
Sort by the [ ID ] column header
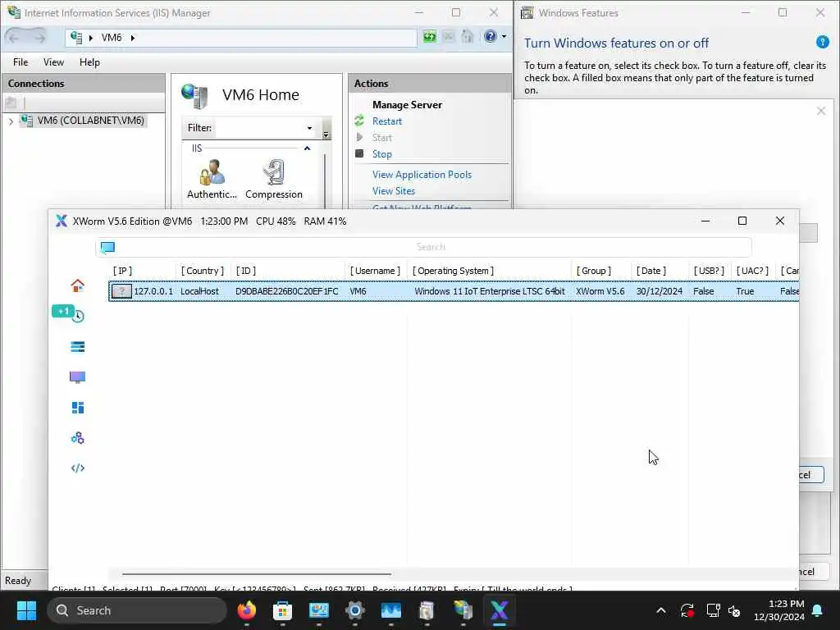(x=246, y=271)
